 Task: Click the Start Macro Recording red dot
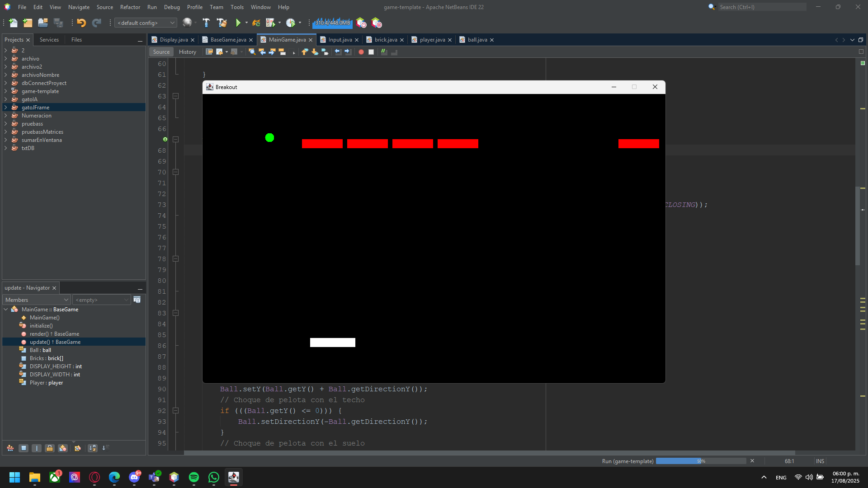click(x=361, y=52)
